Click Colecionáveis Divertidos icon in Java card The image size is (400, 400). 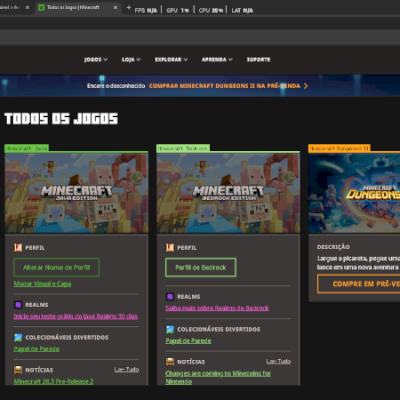(18, 337)
